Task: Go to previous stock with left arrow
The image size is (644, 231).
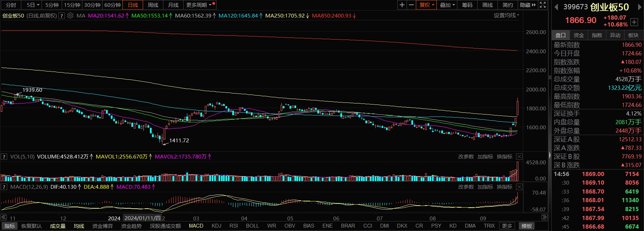Action: (x=556, y=7)
